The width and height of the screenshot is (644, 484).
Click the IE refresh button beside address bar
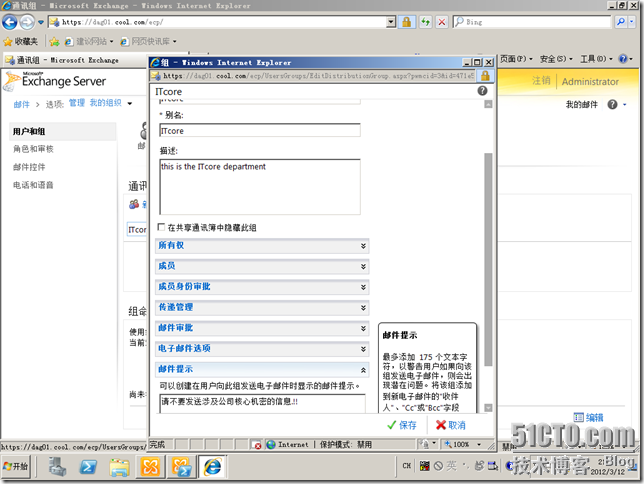[427, 21]
